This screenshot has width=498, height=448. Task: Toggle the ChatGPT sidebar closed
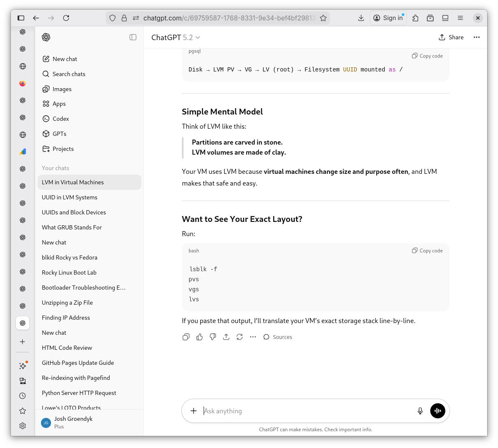point(133,37)
